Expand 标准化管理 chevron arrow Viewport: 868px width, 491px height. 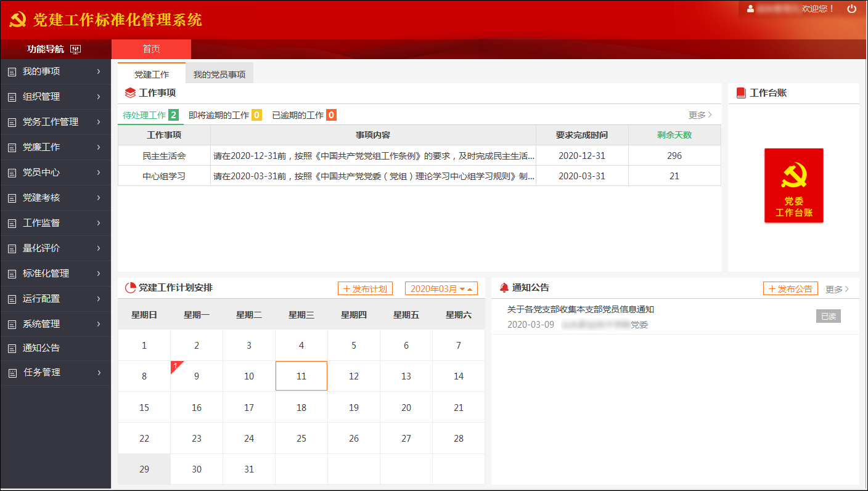click(99, 274)
